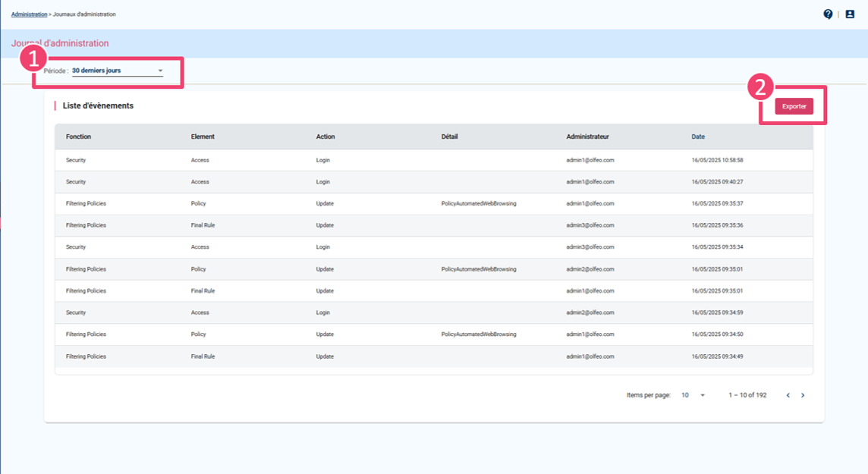Go to next page of events
Viewport: 868px width, 474px height.
[x=803, y=395]
